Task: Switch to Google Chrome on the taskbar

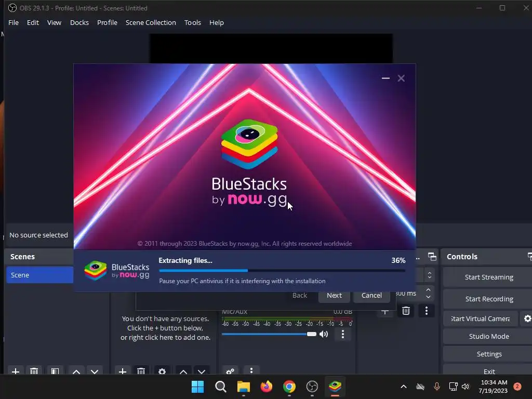Action: [289, 387]
